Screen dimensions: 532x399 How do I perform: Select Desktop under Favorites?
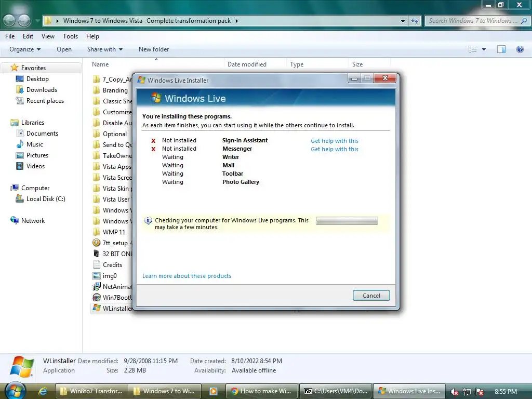tap(37, 79)
